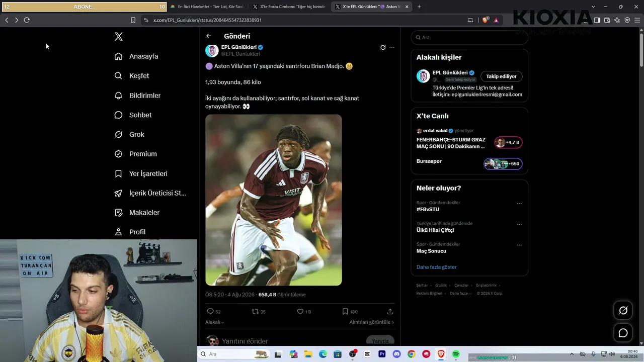Open the #FBvSTU trending topic

[x=428, y=210]
